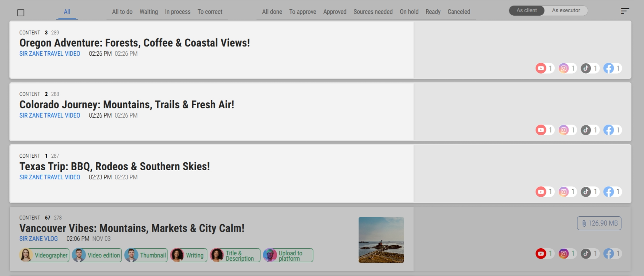Tick the select-all checkbox
Screen dimensions: 644x276
21,13
